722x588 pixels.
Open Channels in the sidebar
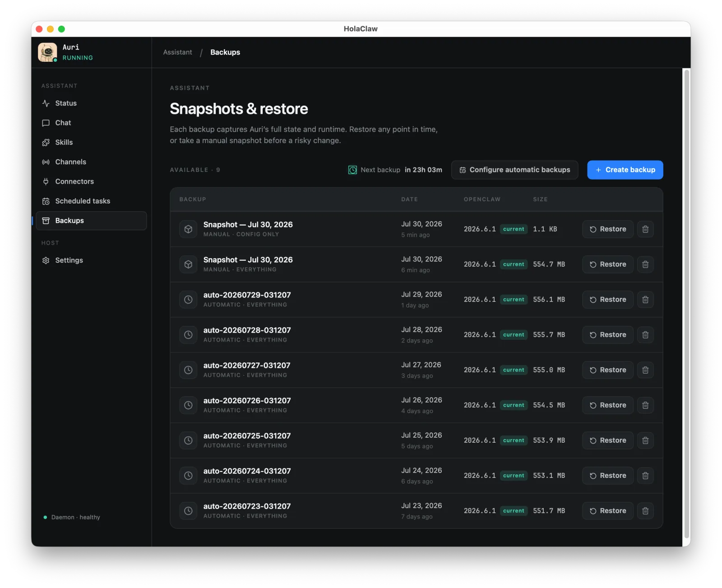(91, 162)
